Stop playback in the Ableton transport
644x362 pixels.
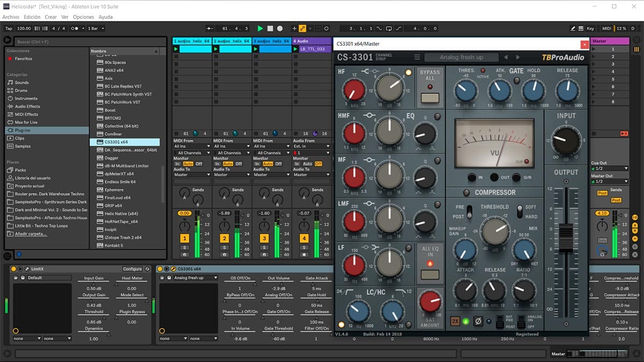tap(270, 28)
